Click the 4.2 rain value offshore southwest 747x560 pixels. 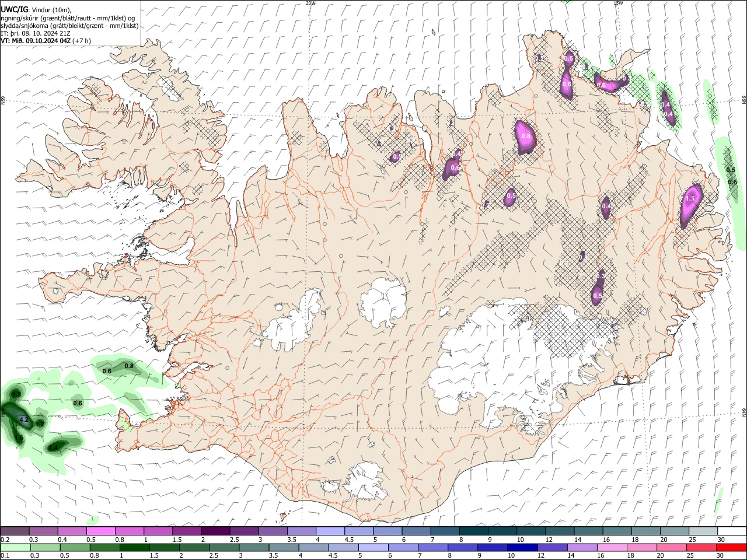click(x=24, y=419)
